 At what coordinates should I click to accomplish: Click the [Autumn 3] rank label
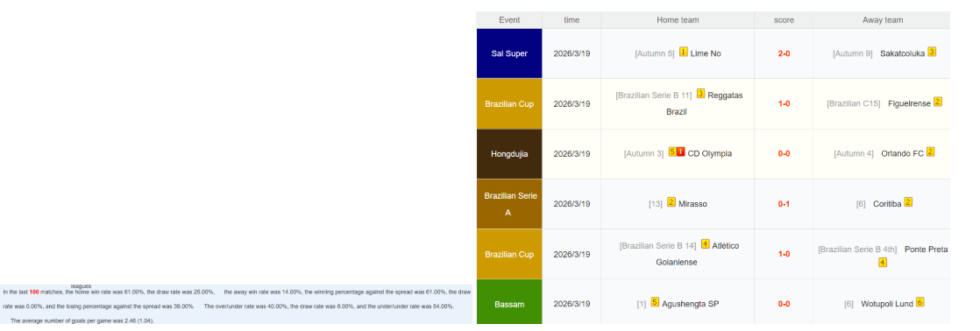(x=643, y=153)
